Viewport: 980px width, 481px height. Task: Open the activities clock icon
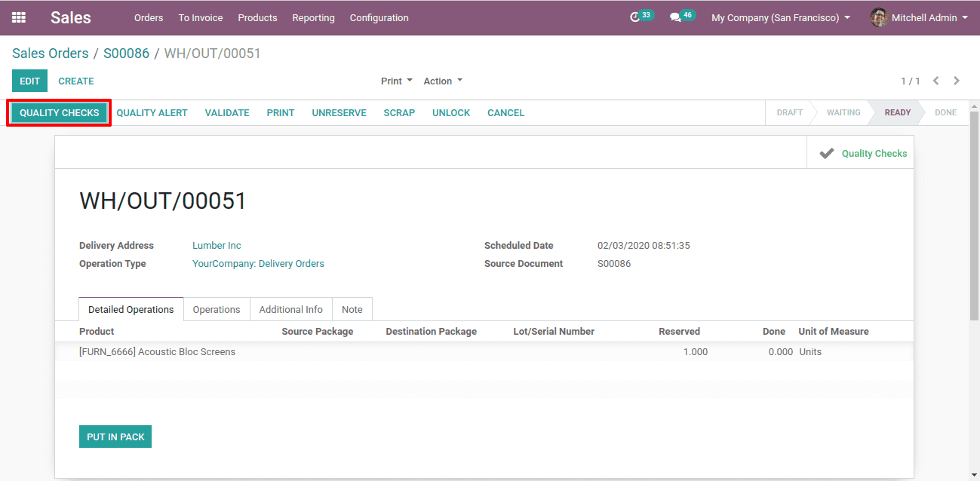click(x=635, y=17)
